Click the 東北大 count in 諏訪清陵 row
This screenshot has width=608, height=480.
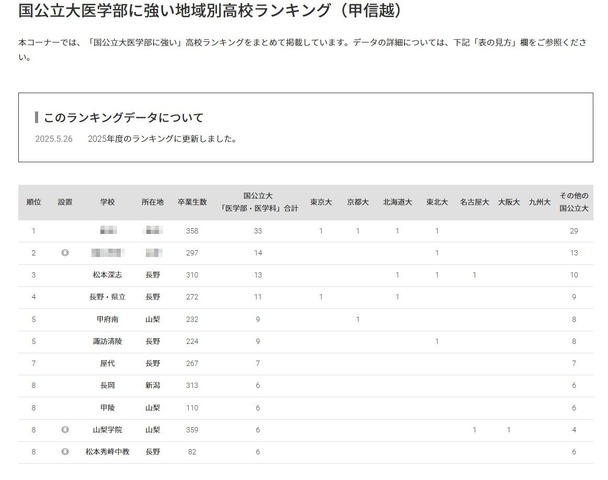437,342
